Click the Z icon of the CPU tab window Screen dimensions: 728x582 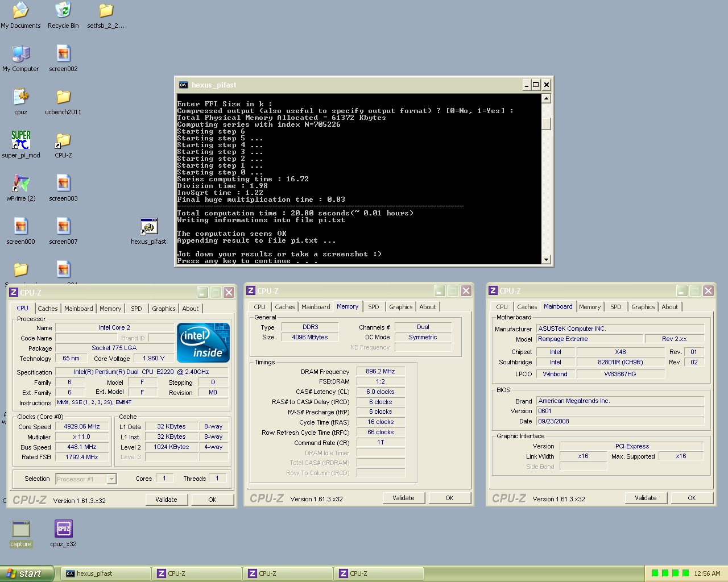point(14,293)
